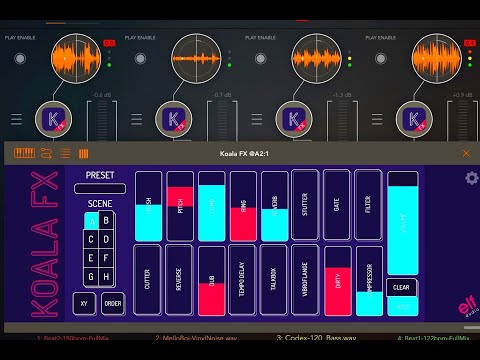Select scene D
The height and width of the screenshot is (360, 480).
[x=106, y=239]
